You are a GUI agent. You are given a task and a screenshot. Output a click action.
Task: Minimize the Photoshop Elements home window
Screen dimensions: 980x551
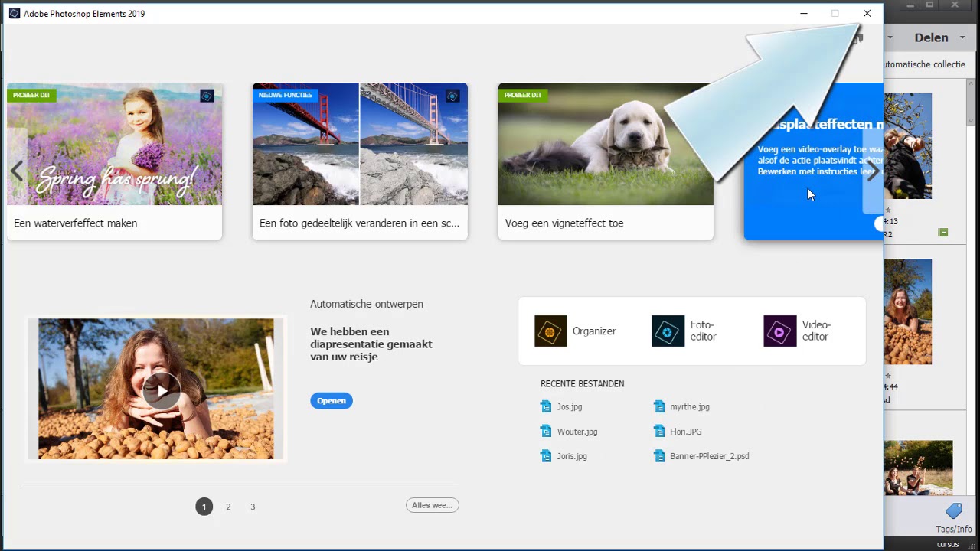tap(804, 13)
